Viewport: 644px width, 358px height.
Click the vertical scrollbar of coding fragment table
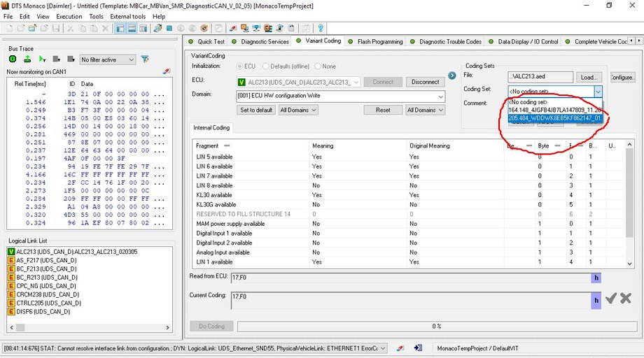[629, 203]
